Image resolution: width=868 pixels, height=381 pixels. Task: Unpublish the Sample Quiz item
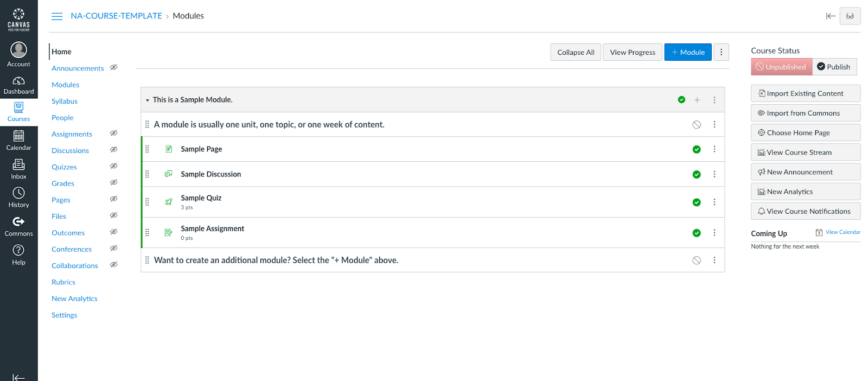coord(697,202)
